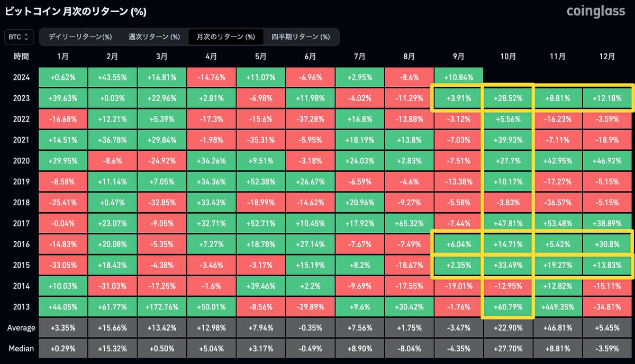This screenshot has width=635, height=364.
Task: Click the 1月 column header
Action: (x=63, y=56)
